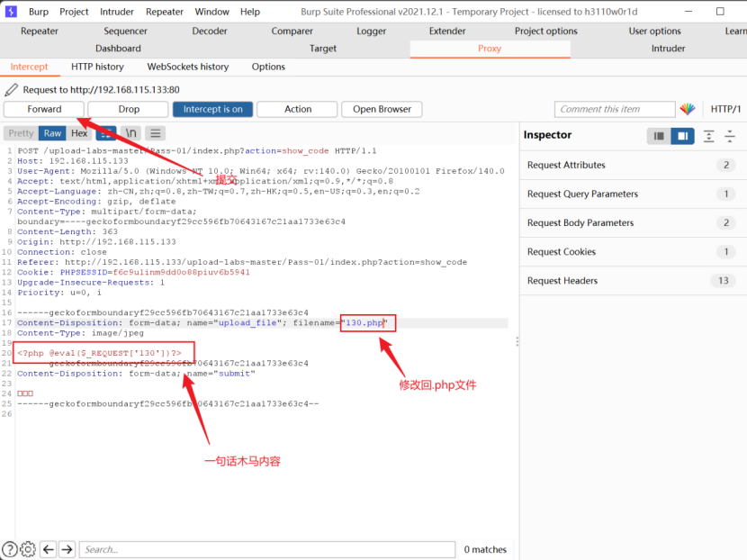This screenshot has height=560, width=747.
Task: Open the Burp menu
Action: (x=39, y=12)
